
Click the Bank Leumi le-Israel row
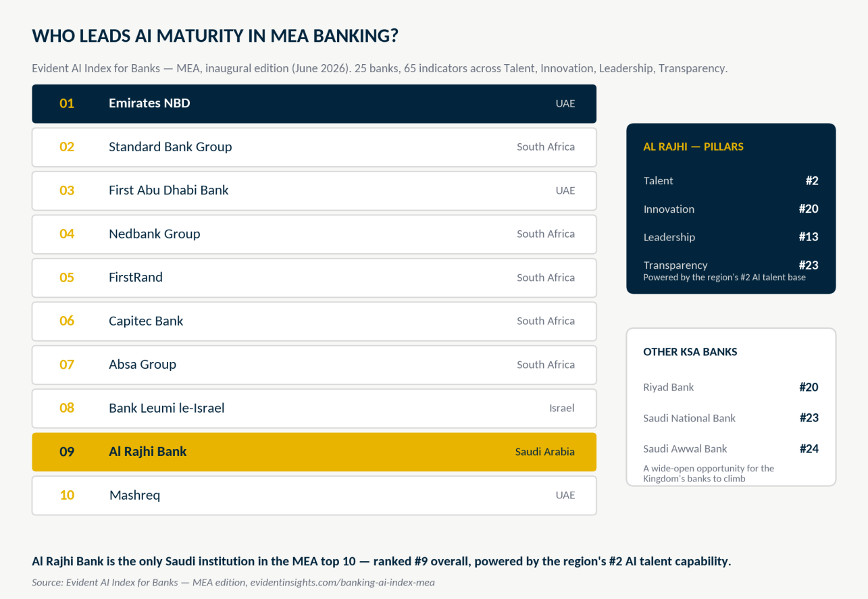[314, 409]
